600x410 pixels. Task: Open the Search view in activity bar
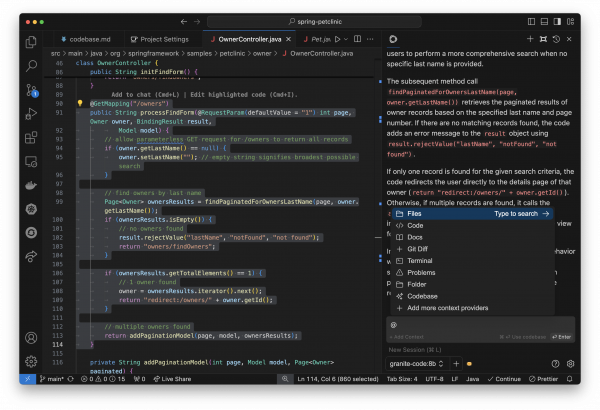31,66
